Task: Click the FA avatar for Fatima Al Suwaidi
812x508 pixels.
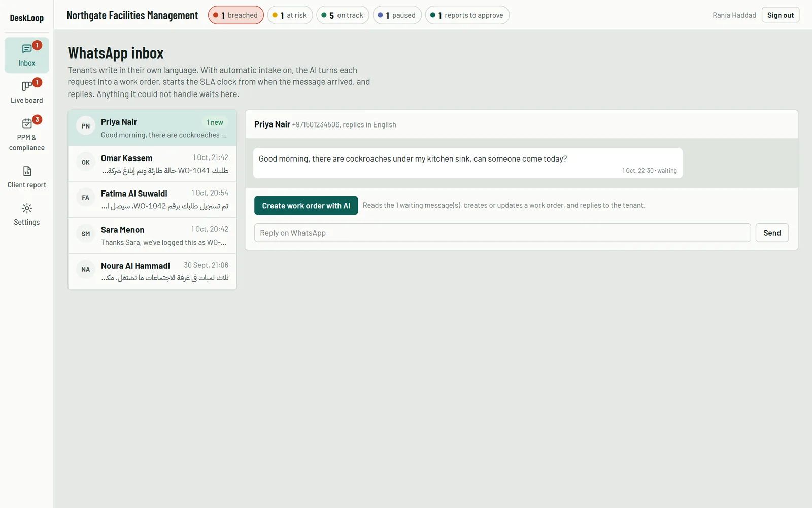Action: 86,198
